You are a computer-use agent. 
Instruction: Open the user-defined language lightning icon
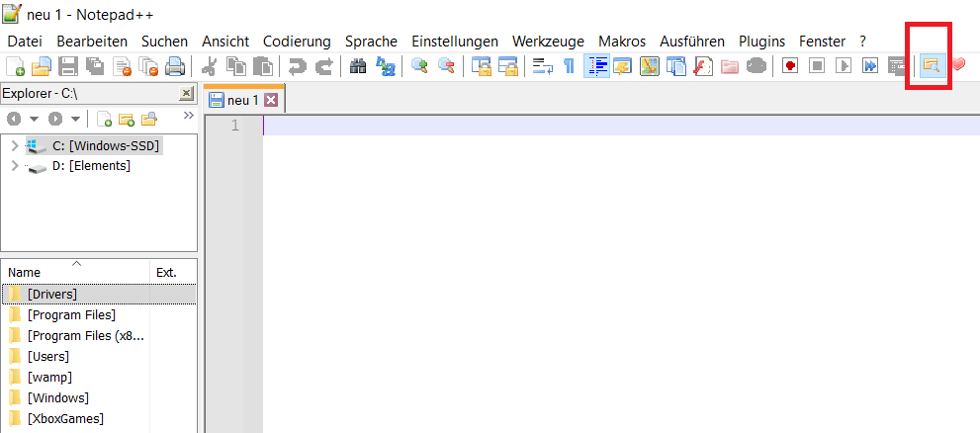622,65
